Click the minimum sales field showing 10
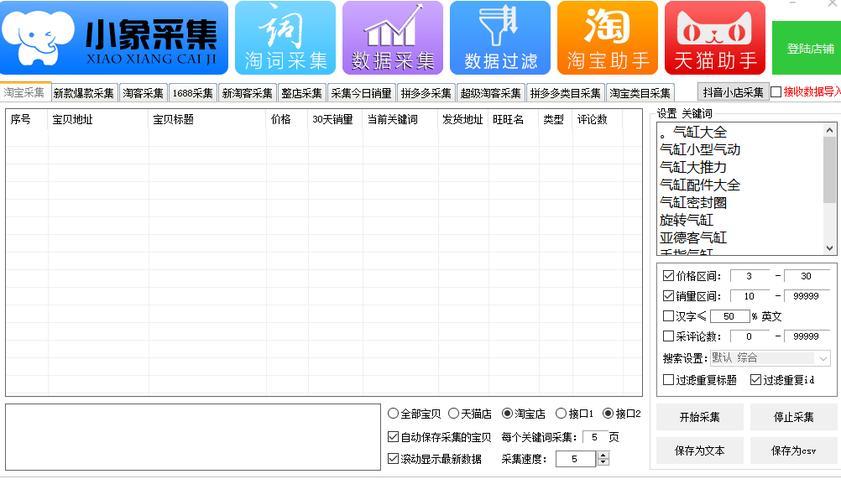Image resolution: width=841 pixels, height=500 pixels. coord(749,296)
